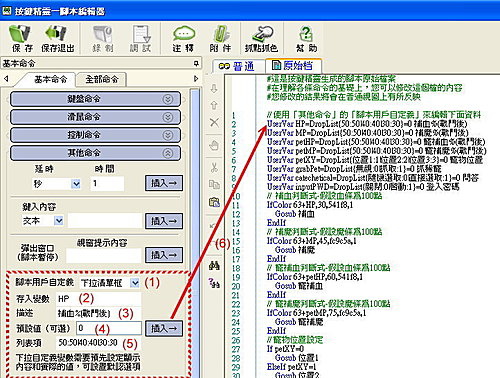The width and height of the screenshot is (500, 378).
Task: Click the delete X icon beside editor
Action: pos(214,122)
